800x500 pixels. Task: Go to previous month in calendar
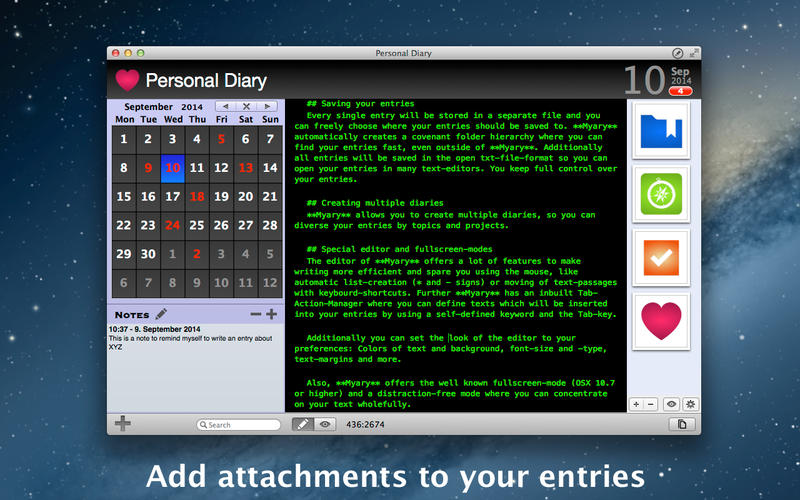(226, 106)
